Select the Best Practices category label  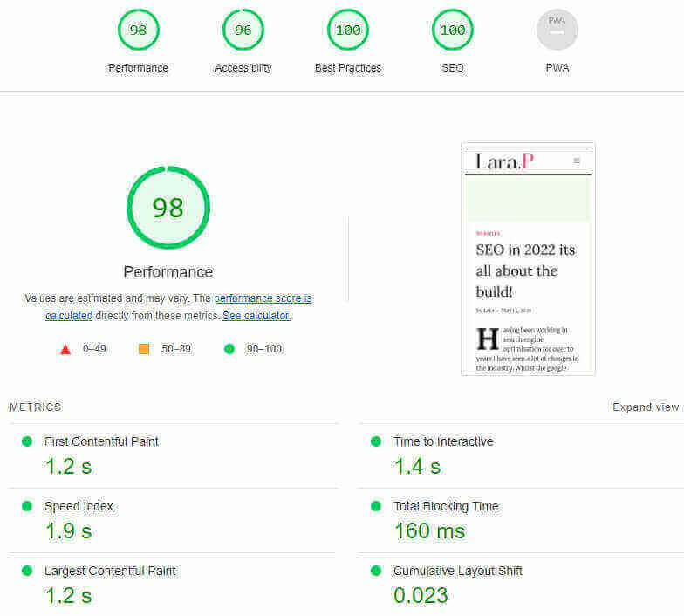(347, 68)
